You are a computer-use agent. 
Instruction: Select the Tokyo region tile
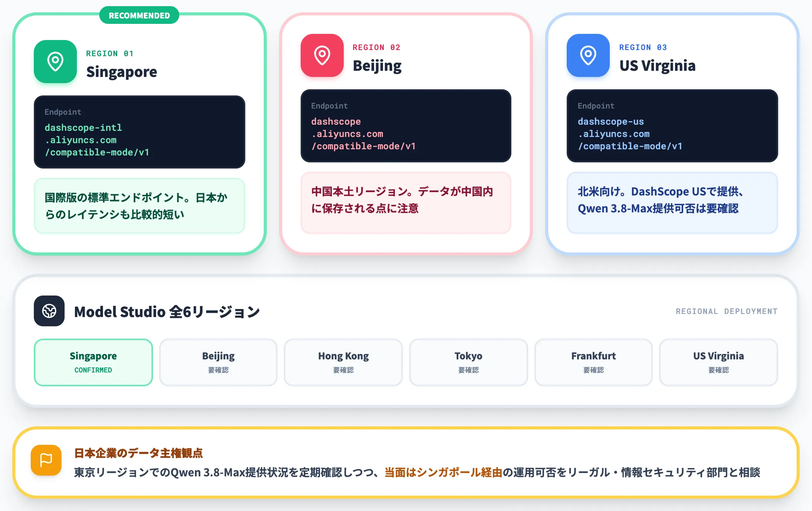point(468,362)
